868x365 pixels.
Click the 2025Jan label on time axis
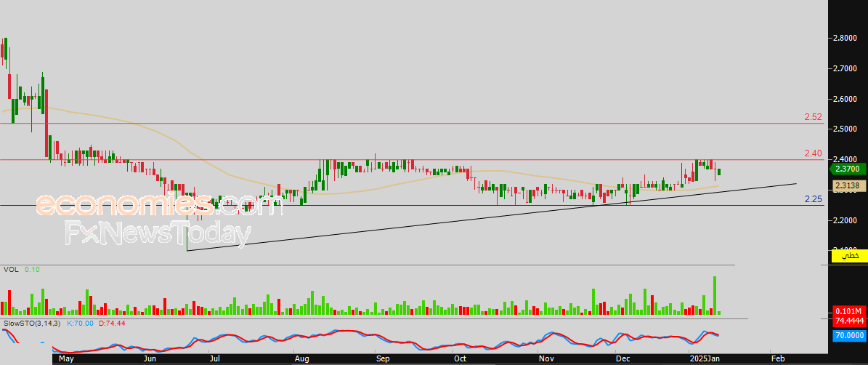(705, 359)
